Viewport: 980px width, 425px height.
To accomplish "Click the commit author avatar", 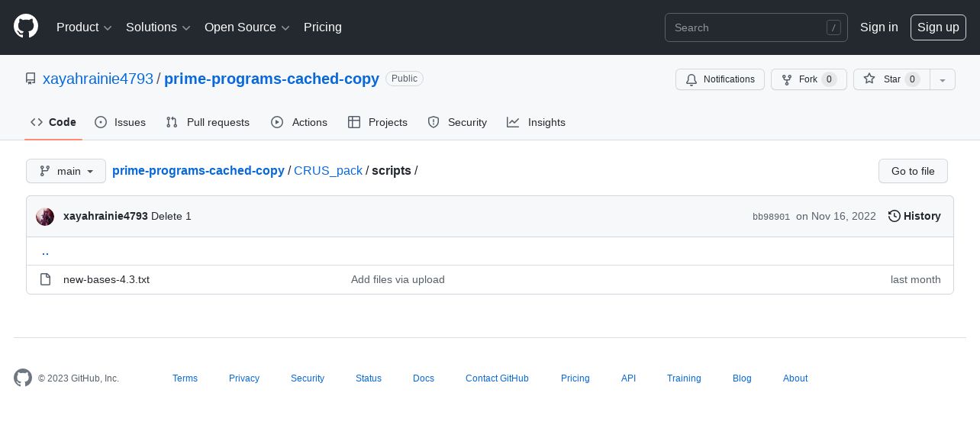I will coord(45,217).
